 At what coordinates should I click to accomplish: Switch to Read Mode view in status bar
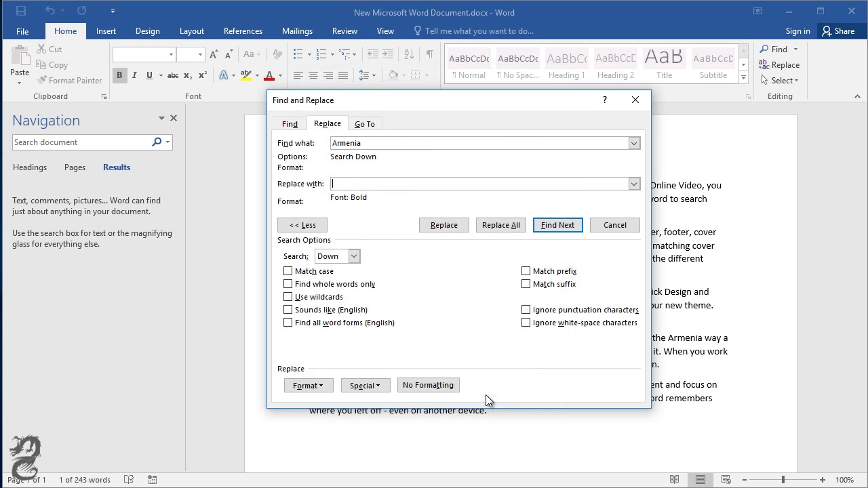tap(674, 480)
